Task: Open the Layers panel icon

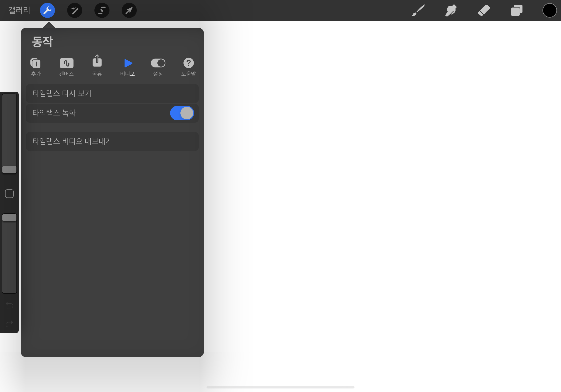Action: (x=517, y=11)
